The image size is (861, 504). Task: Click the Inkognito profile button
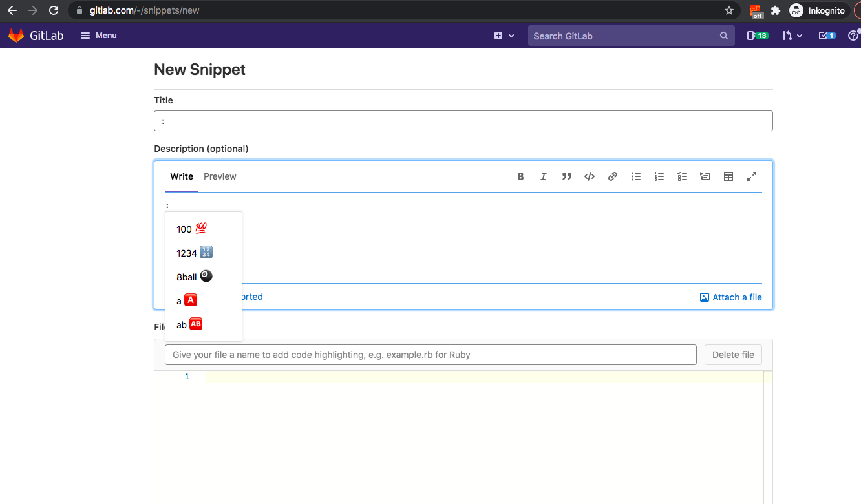click(818, 10)
